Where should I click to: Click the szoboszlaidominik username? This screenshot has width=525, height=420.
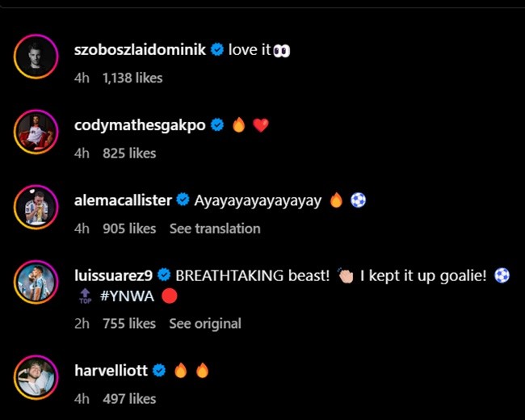tap(140, 50)
